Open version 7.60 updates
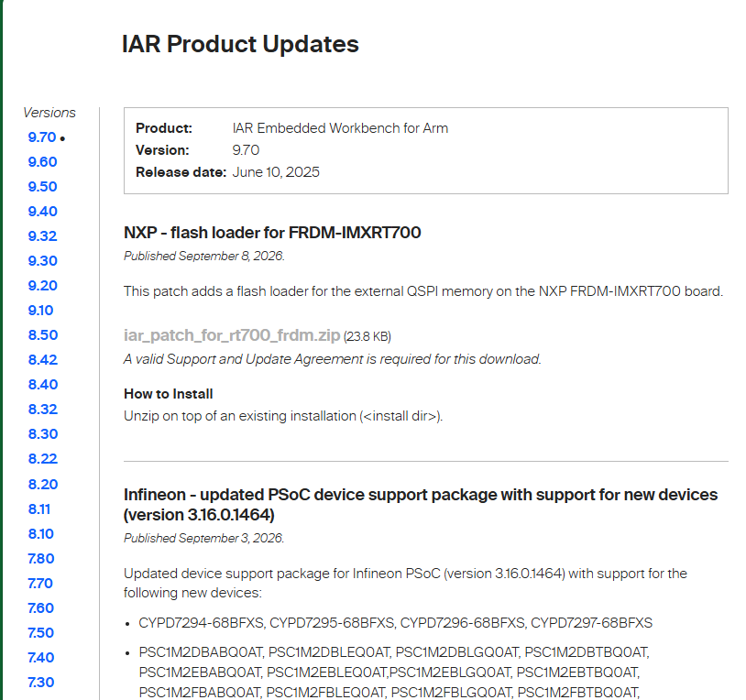The width and height of the screenshot is (746, 700). point(41,608)
